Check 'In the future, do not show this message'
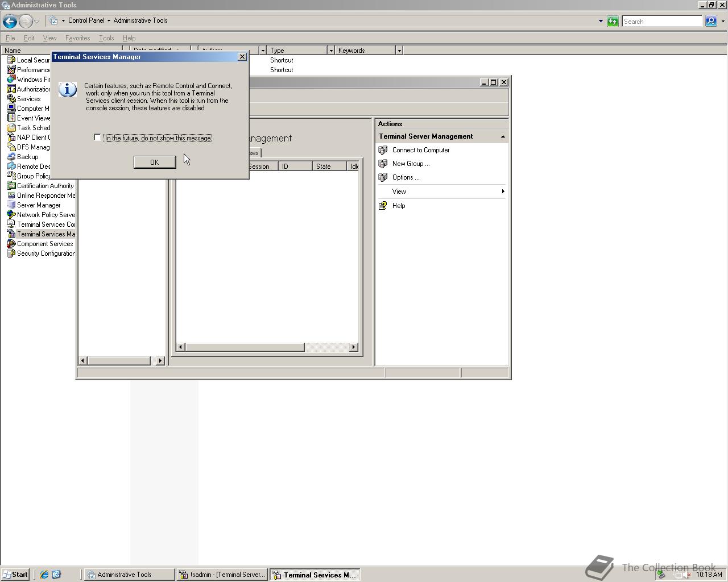Image resolution: width=728 pixels, height=582 pixels. tap(97, 138)
